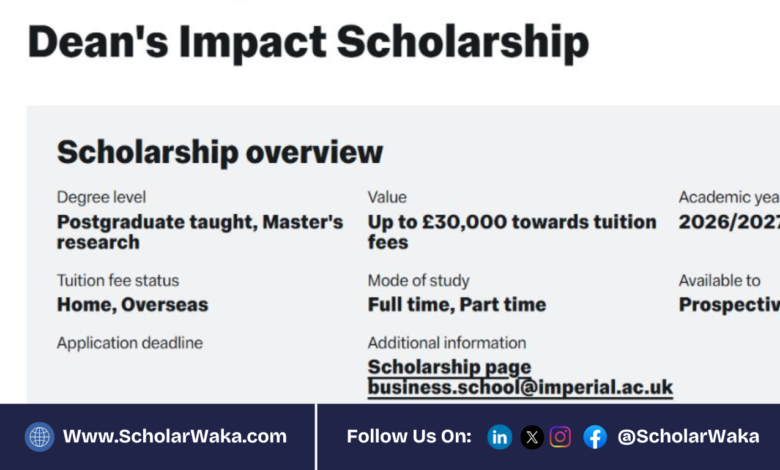This screenshot has width=780, height=470.
Task: Open the Instagram social icon
Action: [561, 437]
